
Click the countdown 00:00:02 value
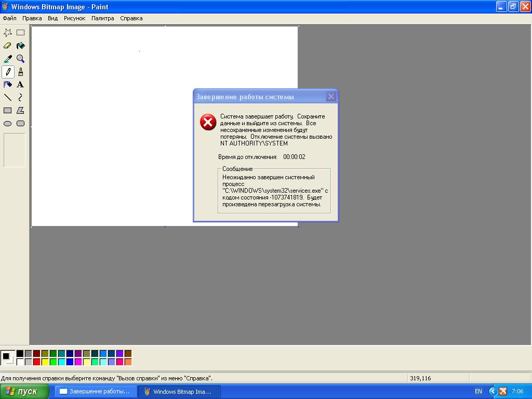(x=294, y=157)
